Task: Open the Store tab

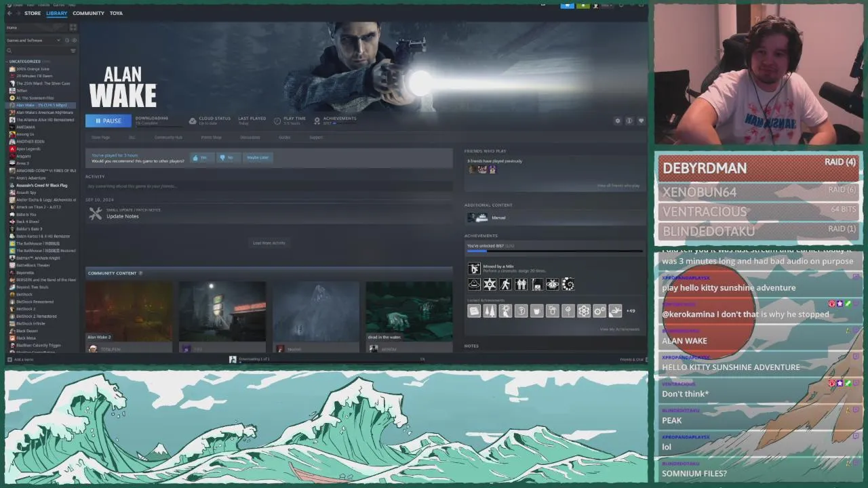Action: tap(33, 13)
